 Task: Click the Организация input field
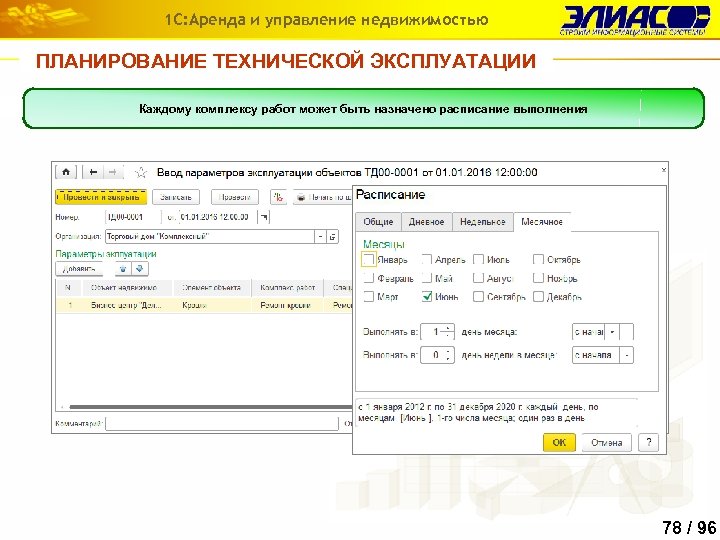coord(210,236)
